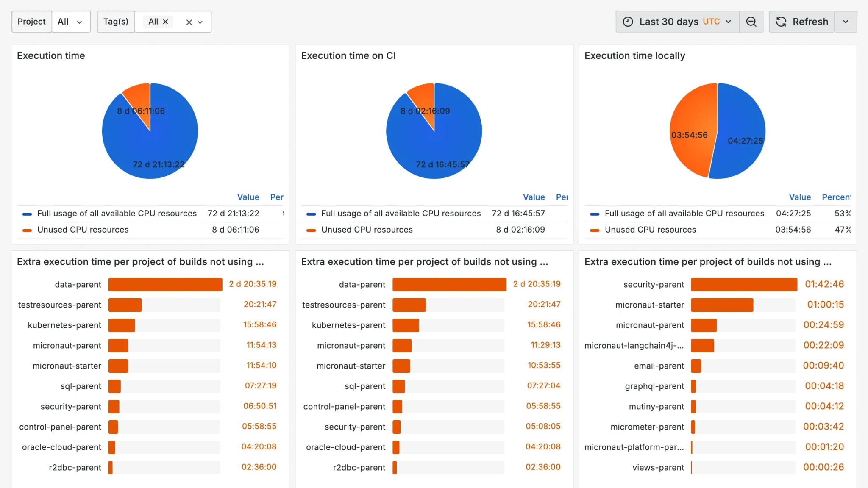This screenshot has height=488, width=868.
Task: Sort by Value in Execution time legend
Action: (248, 197)
